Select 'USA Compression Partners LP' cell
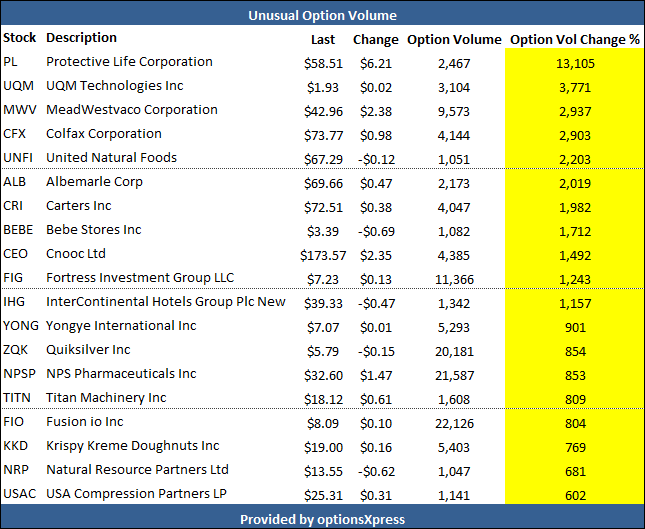Viewport: 645px width, 529px height. coord(137,494)
